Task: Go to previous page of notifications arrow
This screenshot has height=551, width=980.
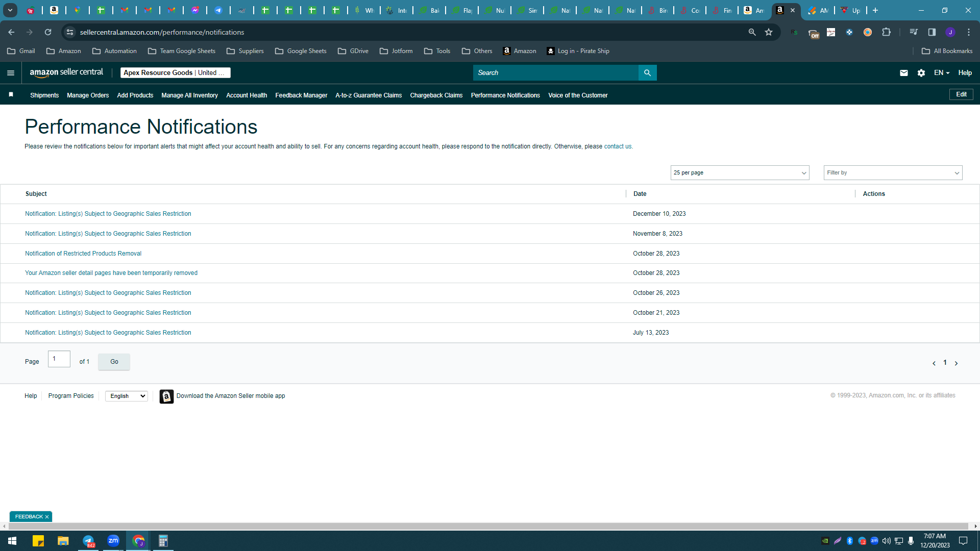Action: point(934,363)
